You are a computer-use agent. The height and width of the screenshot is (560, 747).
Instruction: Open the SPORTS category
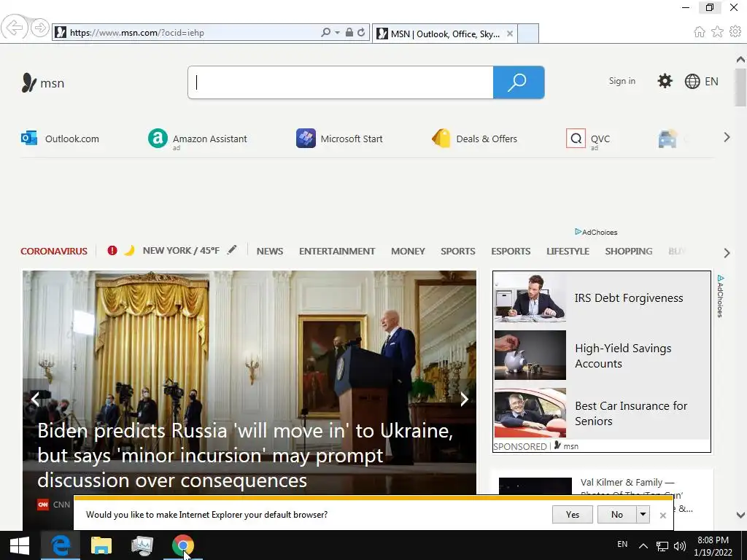(458, 251)
